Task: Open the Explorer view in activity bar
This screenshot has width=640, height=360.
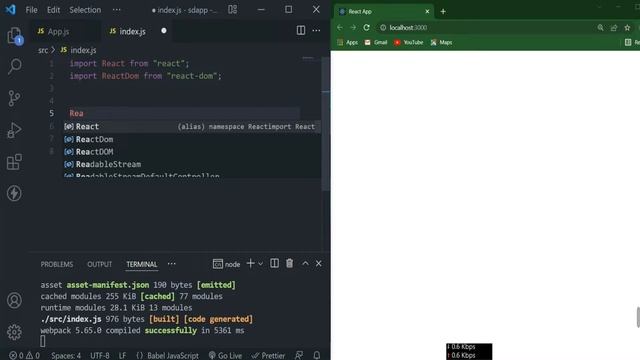Action: (14, 36)
